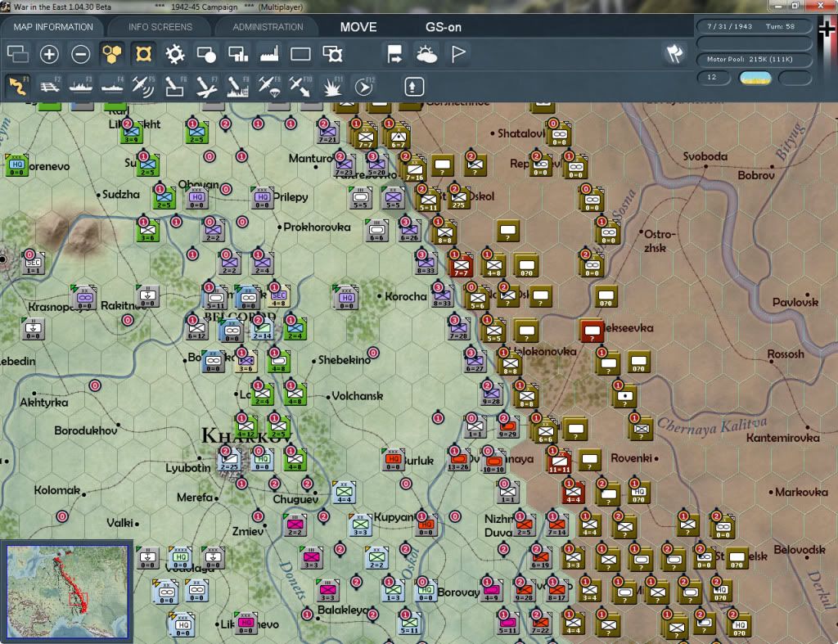Select the F11 explosion mode icon
The height and width of the screenshot is (644, 838).
[332, 87]
